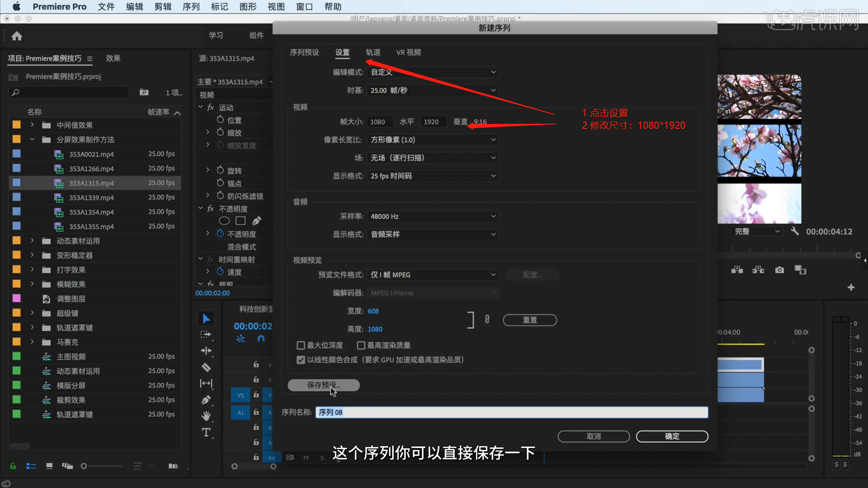Open playback resolution 完整 dropdown
The height and width of the screenshot is (488, 868).
coord(757,231)
